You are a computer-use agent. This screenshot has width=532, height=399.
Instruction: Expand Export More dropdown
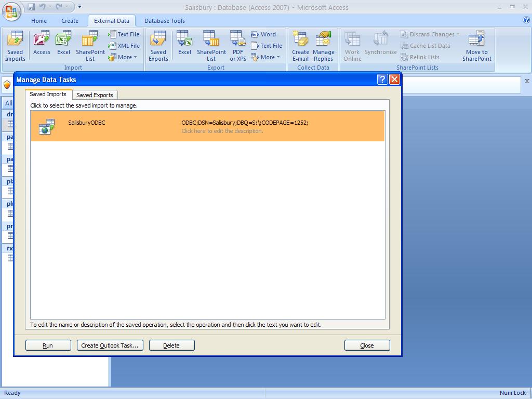[x=265, y=57]
